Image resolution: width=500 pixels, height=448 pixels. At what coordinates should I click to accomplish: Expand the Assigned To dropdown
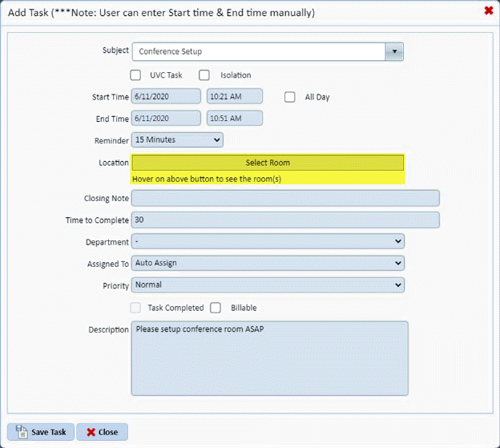[x=268, y=263]
